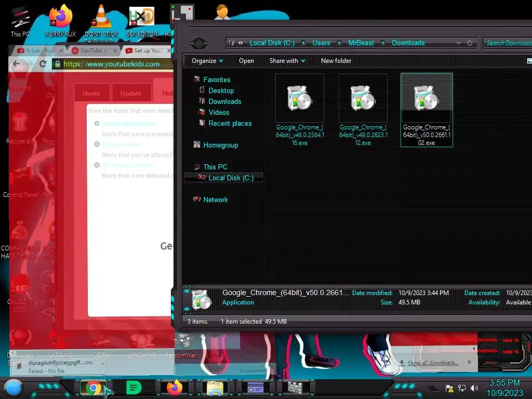Focus the Search Downloads field
The height and width of the screenshot is (399, 532).
[x=508, y=43]
